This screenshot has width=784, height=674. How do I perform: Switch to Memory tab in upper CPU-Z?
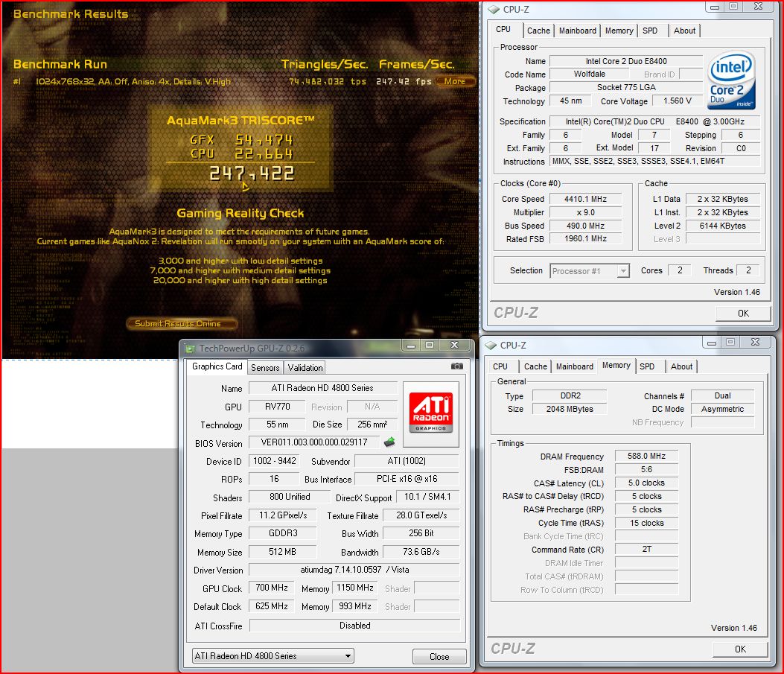click(x=619, y=31)
